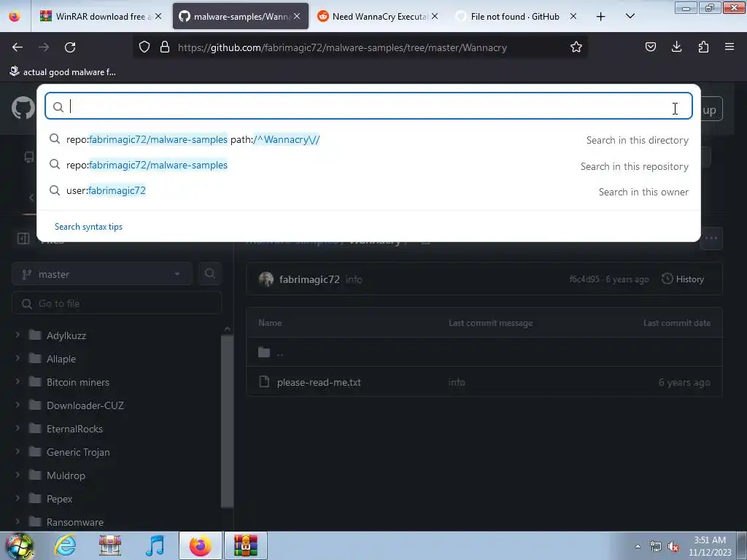
Task: Open Pocket save icon
Action: [650, 47]
